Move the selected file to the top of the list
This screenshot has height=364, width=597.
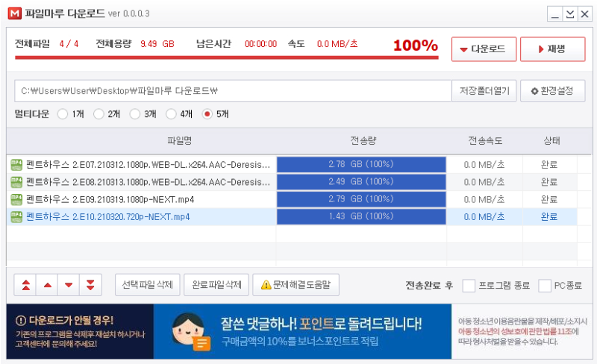[x=25, y=285]
